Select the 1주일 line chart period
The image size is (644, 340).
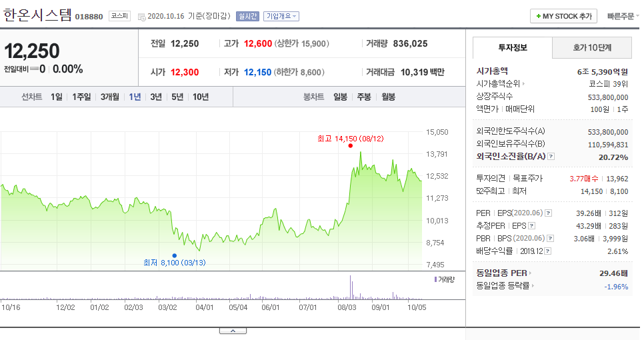[81, 97]
